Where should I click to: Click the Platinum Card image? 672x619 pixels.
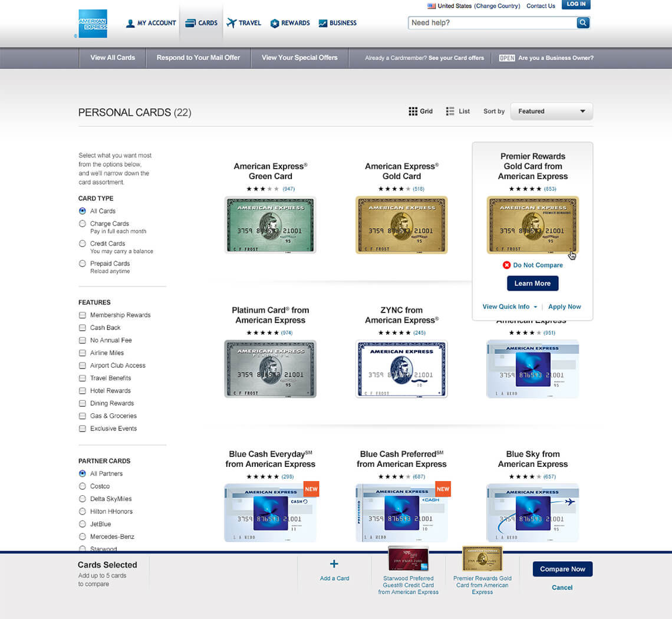[x=271, y=369]
